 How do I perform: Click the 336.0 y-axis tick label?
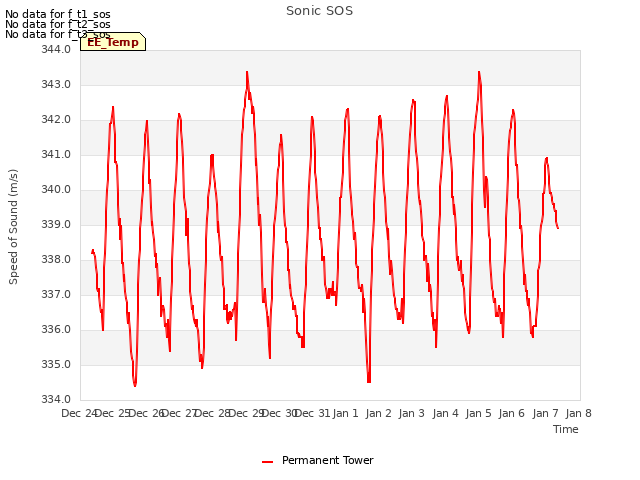coord(56,329)
